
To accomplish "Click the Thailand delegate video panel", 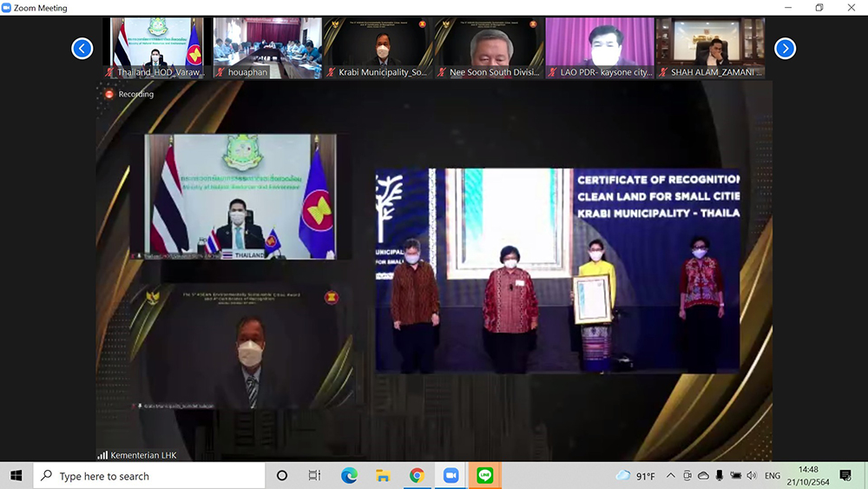I will coord(240,196).
